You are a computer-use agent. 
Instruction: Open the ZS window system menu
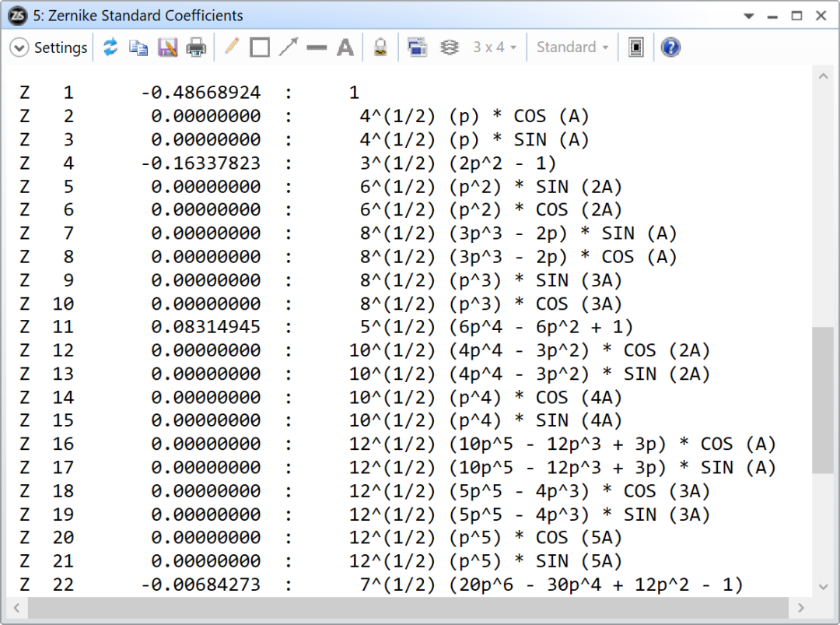coord(15,16)
